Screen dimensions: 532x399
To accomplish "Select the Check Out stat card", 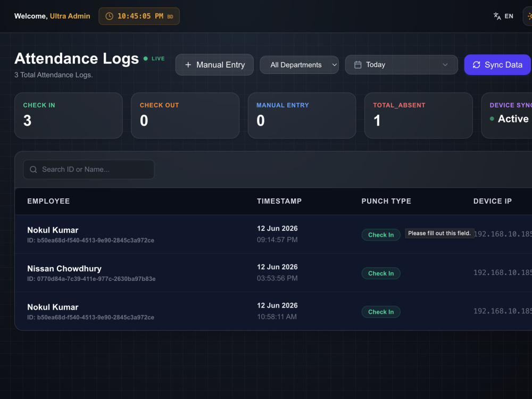I will coord(185,115).
